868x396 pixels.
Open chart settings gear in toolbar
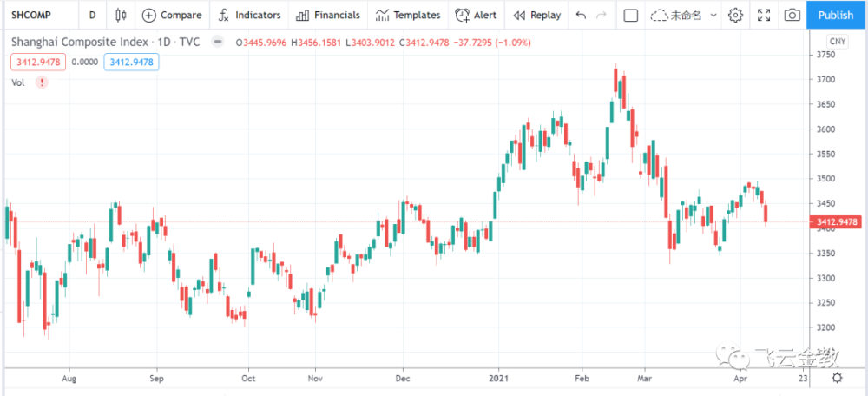click(735, 15)
